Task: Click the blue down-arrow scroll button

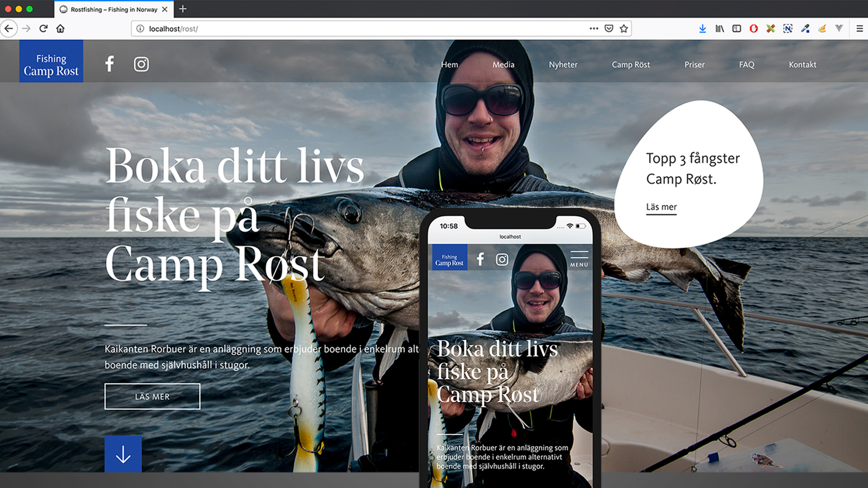Action: [x=123, y=454]
